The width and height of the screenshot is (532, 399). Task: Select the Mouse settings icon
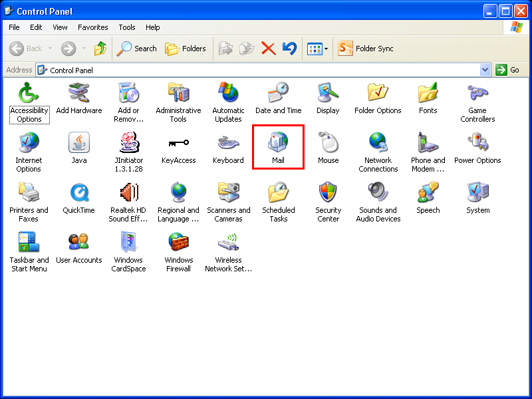[328, 148]
